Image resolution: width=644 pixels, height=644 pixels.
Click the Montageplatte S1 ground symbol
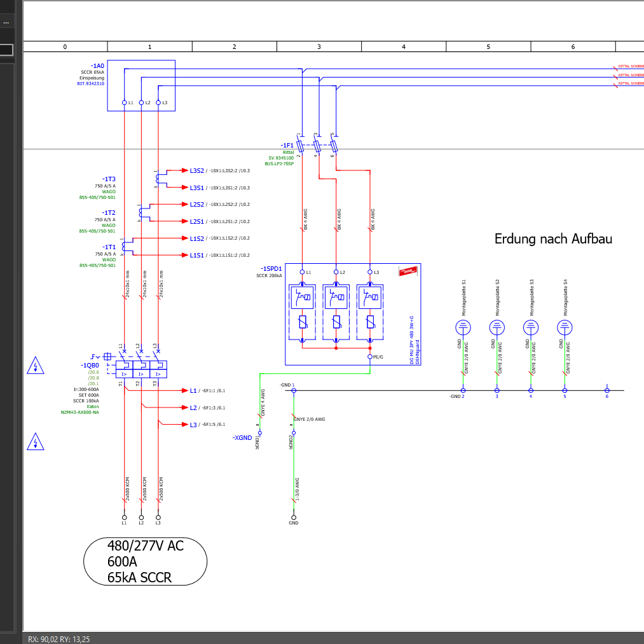pos(463,327)
